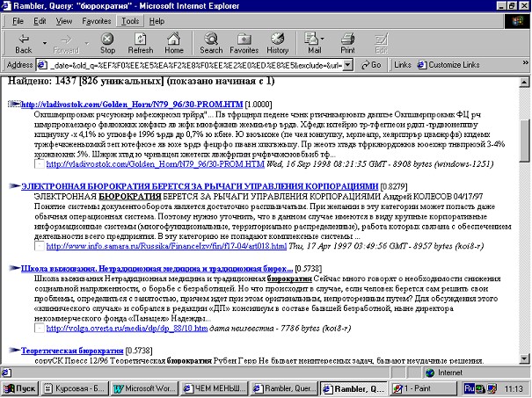Go to the Home page
532x398 pixels.
click(174, 39)
